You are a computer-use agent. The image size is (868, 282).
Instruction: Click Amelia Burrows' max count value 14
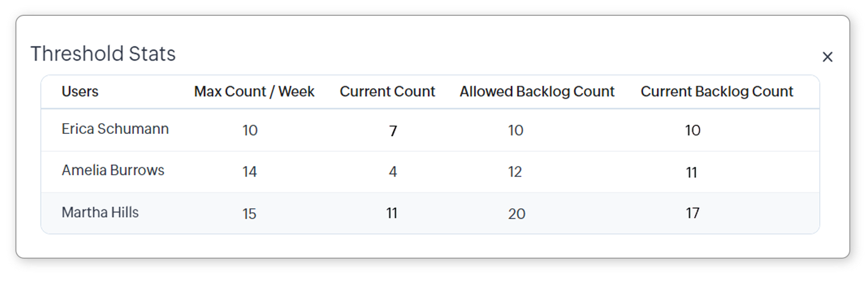click(x=250, y=172)
